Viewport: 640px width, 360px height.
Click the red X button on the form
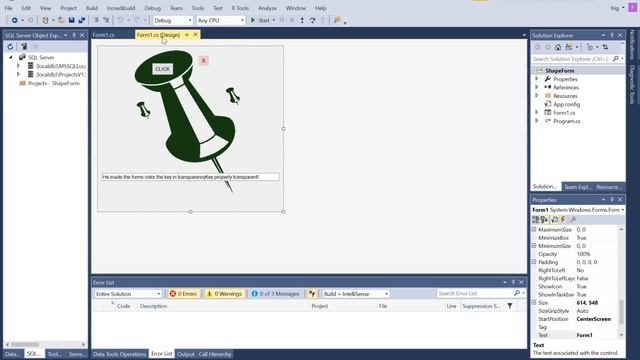[x=204, y=61]
